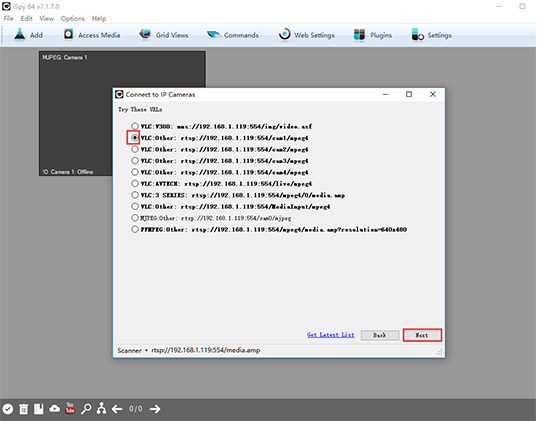Click the rtsp media.amp status text
Viewport: 537px width, 421px height.
click(x=206, y=350)
